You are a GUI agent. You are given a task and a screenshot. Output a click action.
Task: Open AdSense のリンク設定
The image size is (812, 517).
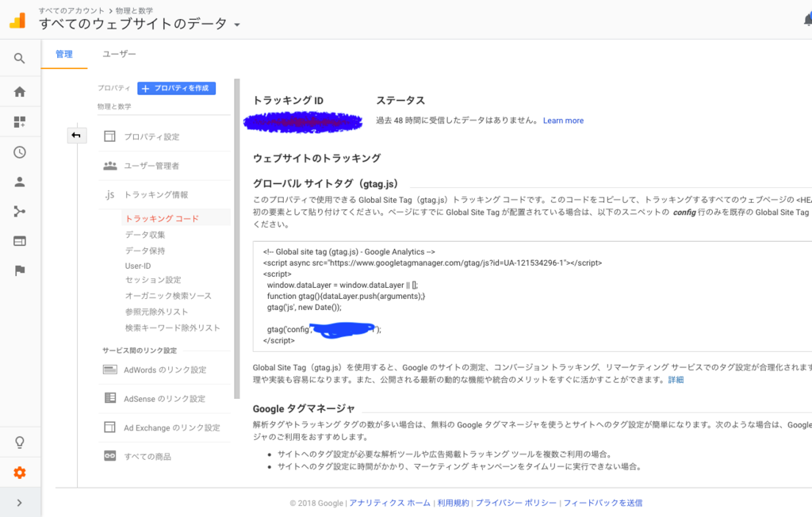[164, 399]
